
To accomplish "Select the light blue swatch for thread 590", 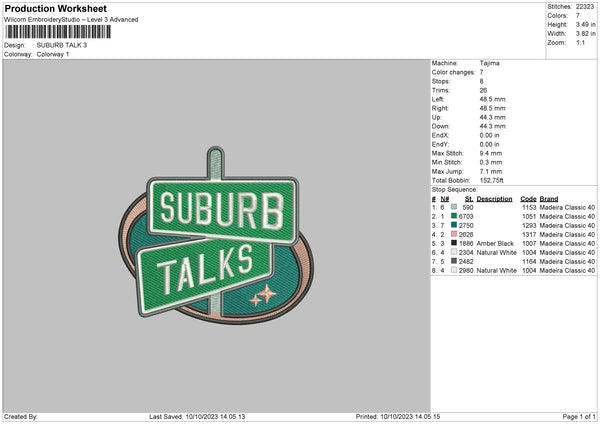I will [454, 206].
